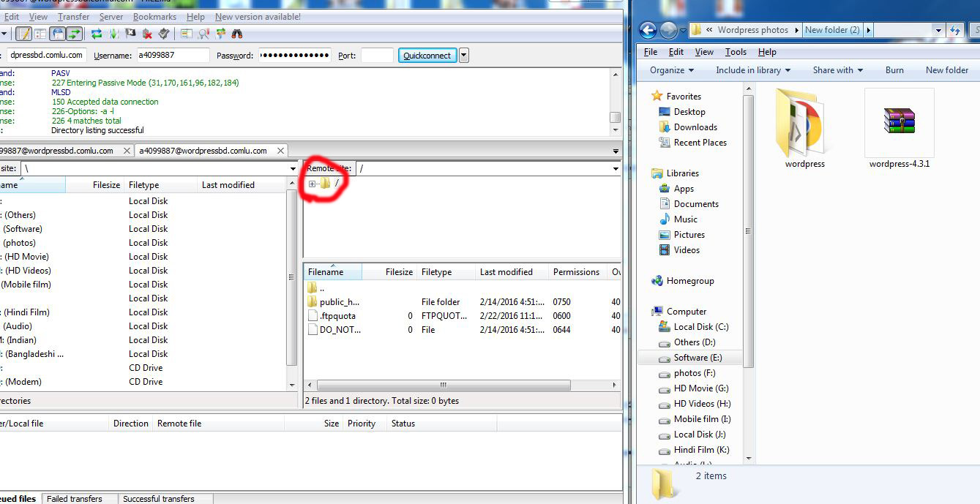Click Explorer's address bar refresh icon
The height and width of the screenshot is (504, 980).
[x=954, y=30]
